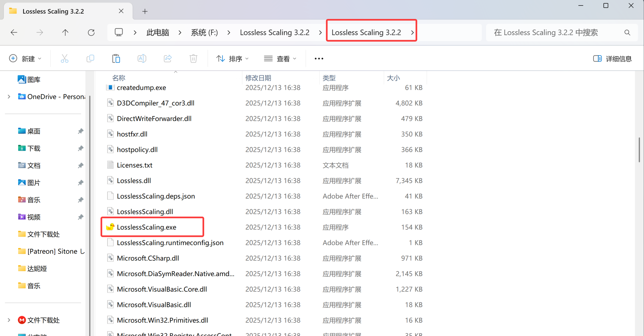Image resolution: width=644 pixels, height=336 pixels.
Task: Open 达妮娅 folder in sidebar
Action: (x=32, y=268)
